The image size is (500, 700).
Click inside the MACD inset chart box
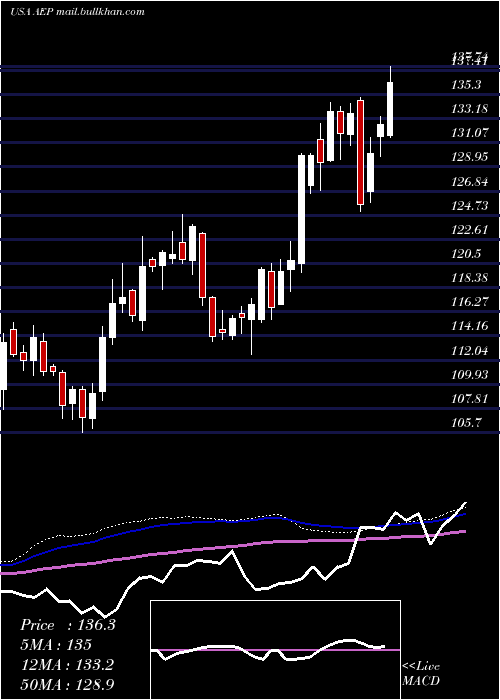pyautogui.click(x=275, y=650)
